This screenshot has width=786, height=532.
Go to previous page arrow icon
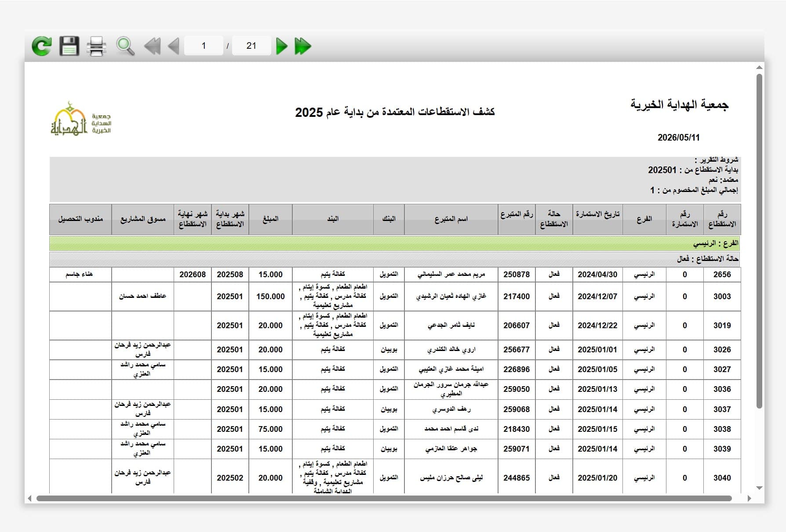tap(174, 46)
